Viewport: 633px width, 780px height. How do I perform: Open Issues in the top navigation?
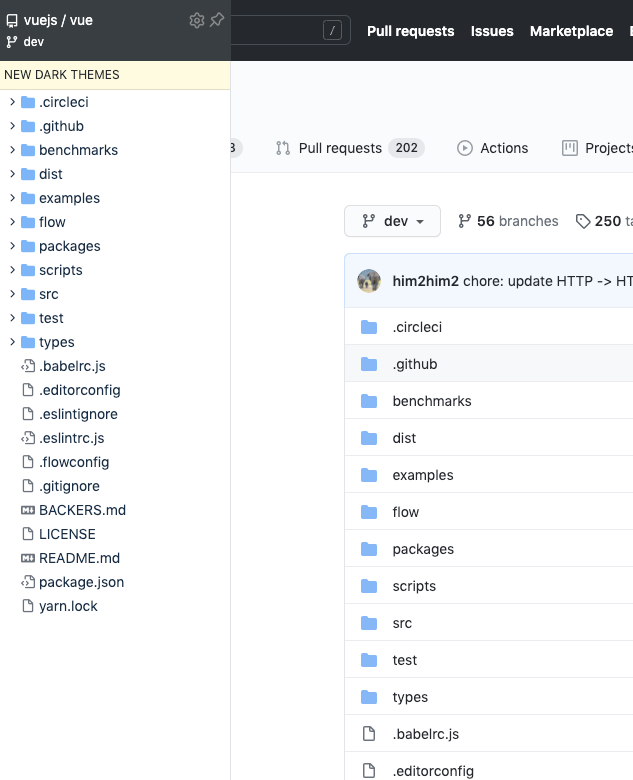492,31
